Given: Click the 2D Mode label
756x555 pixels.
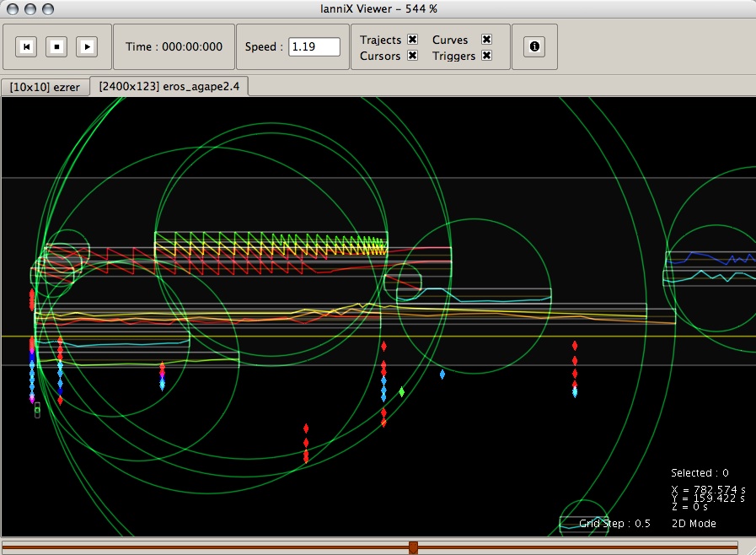Looking at the screenshot, I should tap(694, 524).
